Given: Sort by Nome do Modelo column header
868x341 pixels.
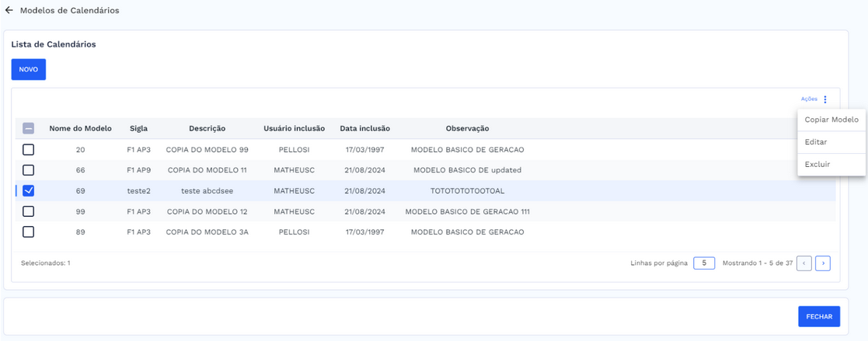Looking at the screenshot, I should [80, 129].
